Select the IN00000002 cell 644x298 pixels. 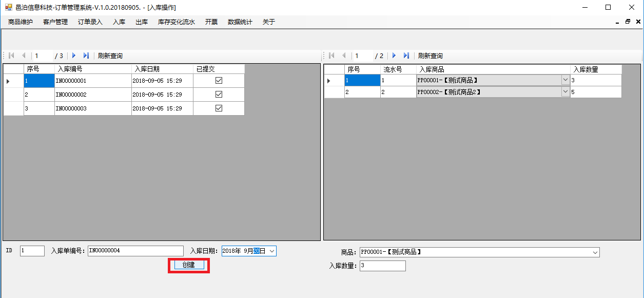tap(93, 95)
